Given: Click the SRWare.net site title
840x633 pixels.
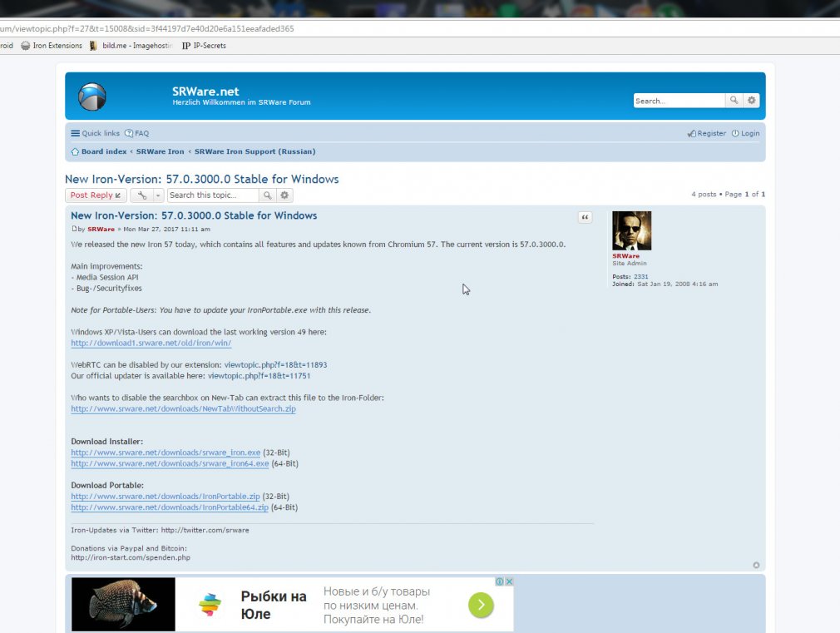Looking at the screenshot, I should pyautogui.click(x=205, y=91).
